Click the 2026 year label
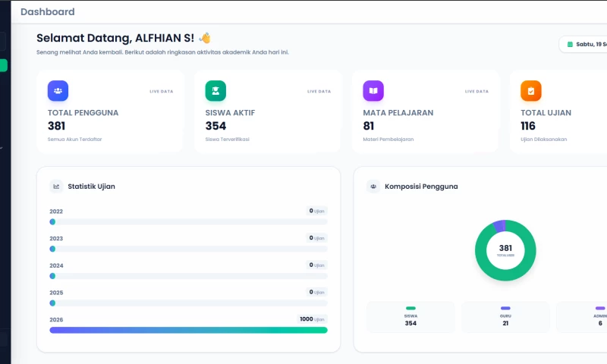This screenshot has height=364, width=607. 56,320
